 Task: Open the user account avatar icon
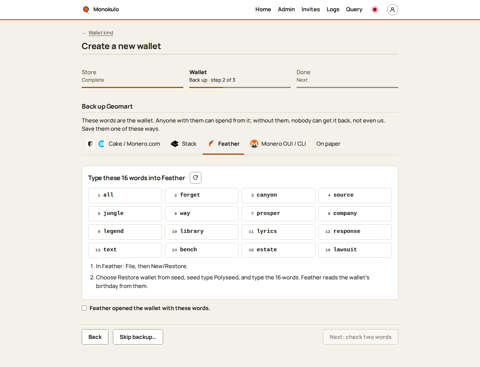(392, 10)
